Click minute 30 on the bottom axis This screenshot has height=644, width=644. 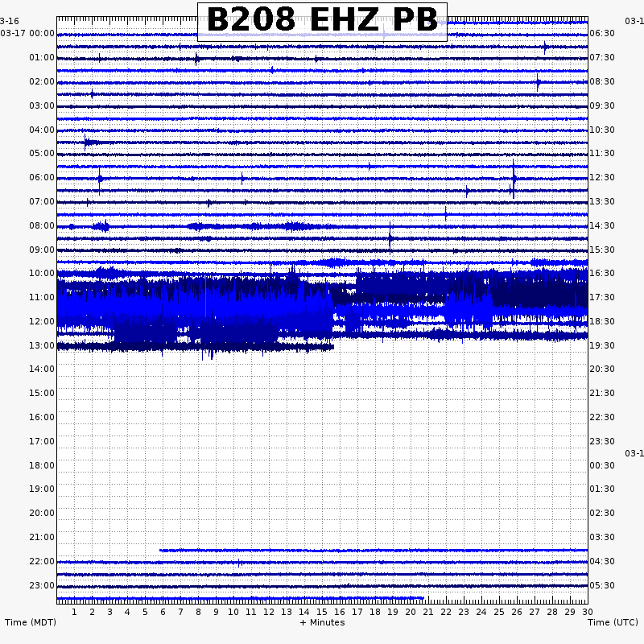588,612
